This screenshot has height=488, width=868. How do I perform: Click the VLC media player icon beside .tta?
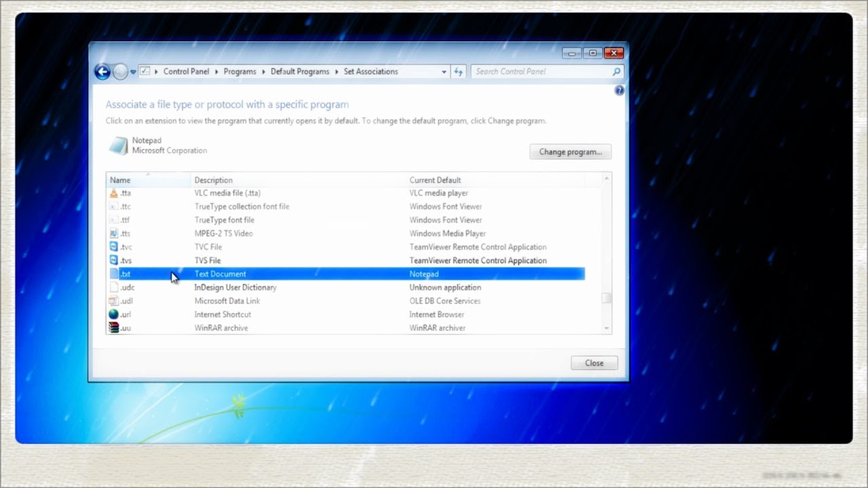click(114, 192)
